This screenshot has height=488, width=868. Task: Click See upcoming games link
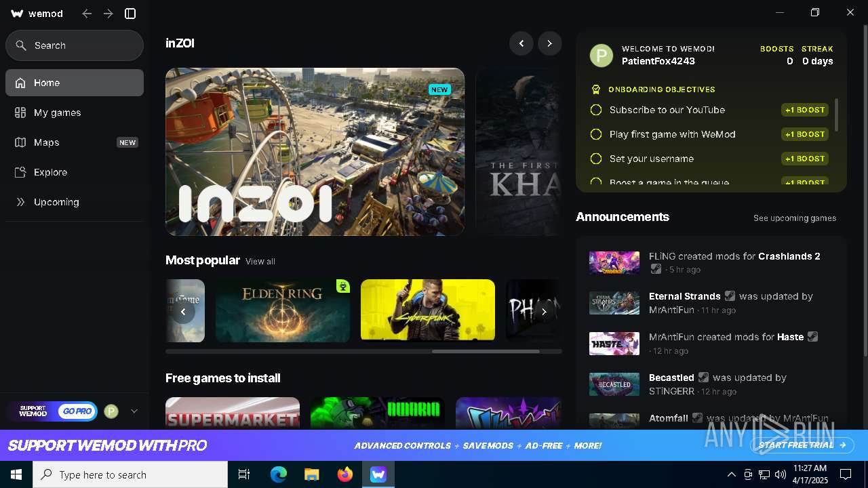(795, 218)
